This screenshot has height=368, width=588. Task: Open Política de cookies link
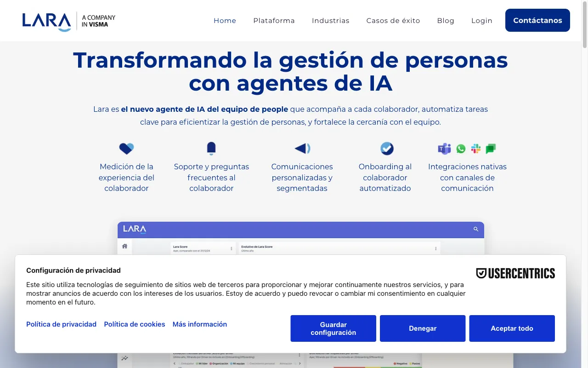135,324
